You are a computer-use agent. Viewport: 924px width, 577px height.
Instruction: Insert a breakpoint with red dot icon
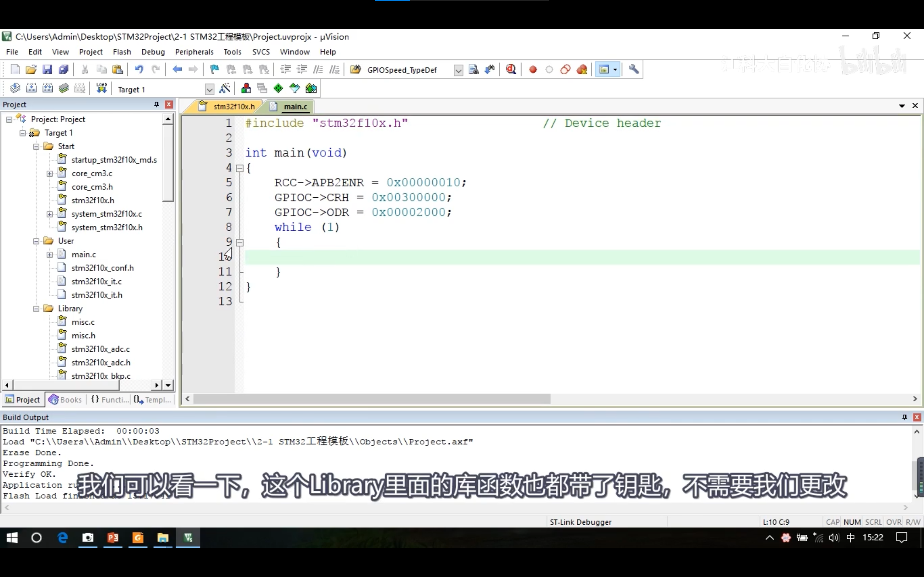[x=533, y=70]
